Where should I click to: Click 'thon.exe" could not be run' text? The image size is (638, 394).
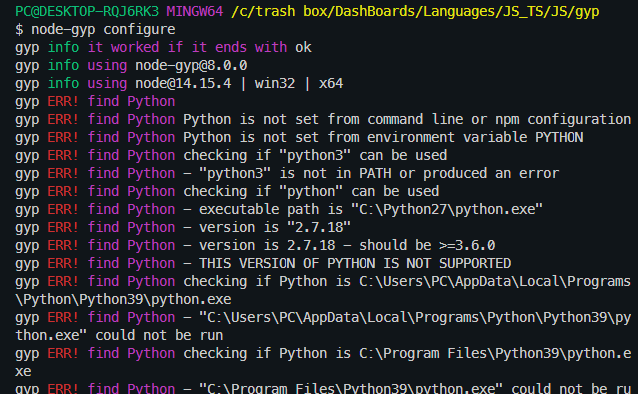pyautogui.click(x=119, y=335)
